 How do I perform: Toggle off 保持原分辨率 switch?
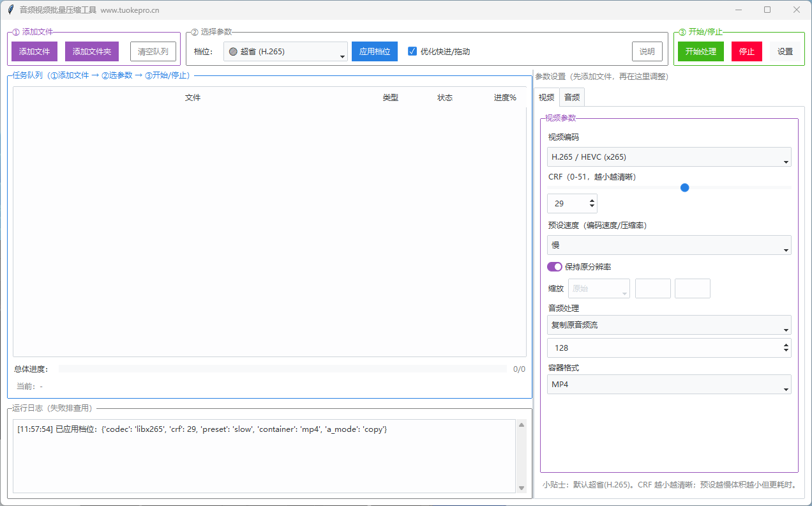[554, 267]
